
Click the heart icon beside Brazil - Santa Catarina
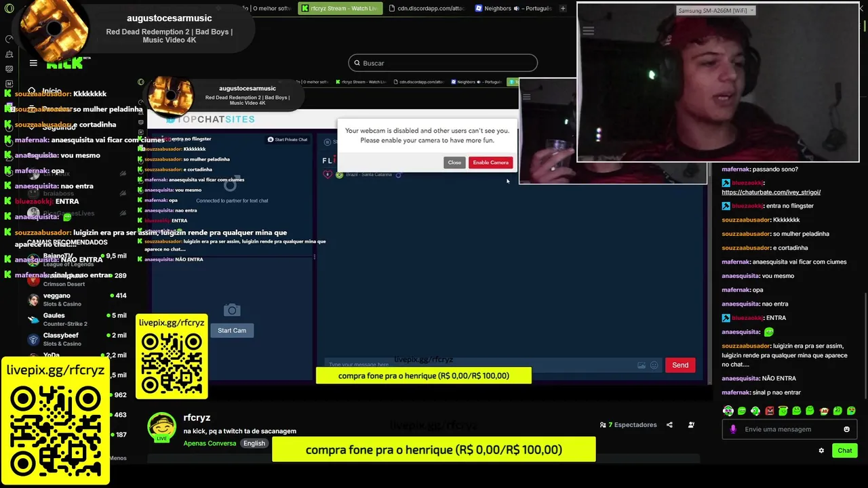(328, 174)
